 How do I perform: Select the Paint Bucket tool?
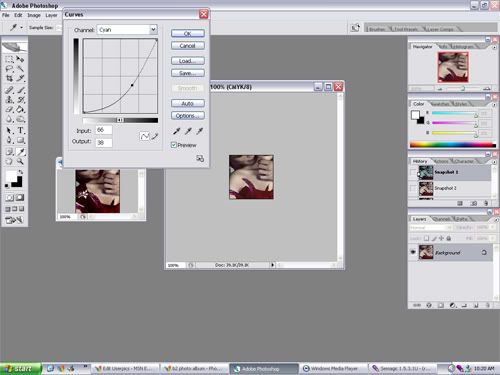click(x=20, y=109)
